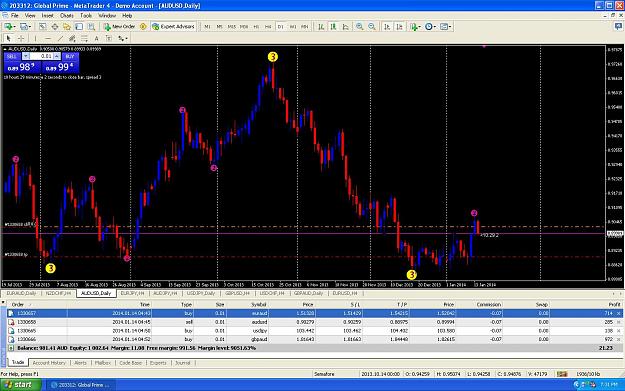Toggle the Navigator folder-star icon
Screen dimensions: 625x391
[x=67, y=27]
